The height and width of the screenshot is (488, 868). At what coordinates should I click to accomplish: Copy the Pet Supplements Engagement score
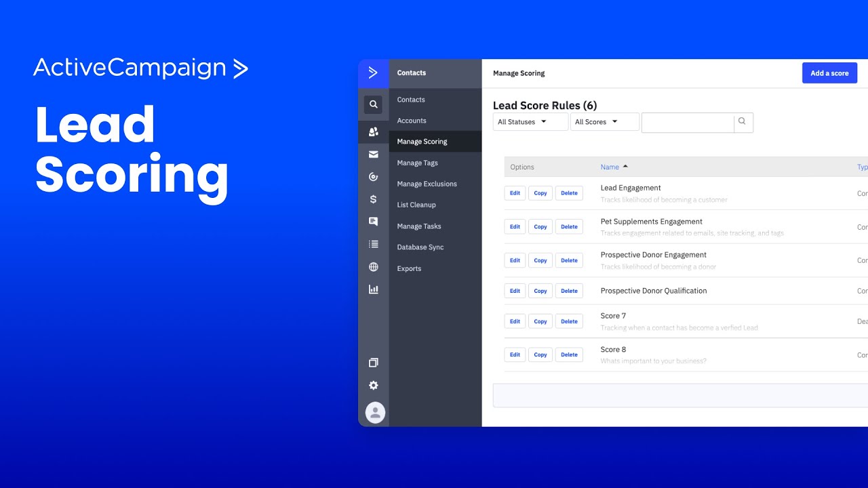click(x=540, y=226)
